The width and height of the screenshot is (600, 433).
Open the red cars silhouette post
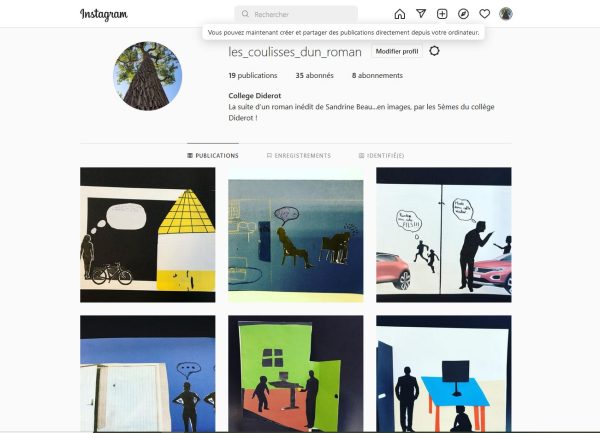pyautogui.click(x=444, y=235)
